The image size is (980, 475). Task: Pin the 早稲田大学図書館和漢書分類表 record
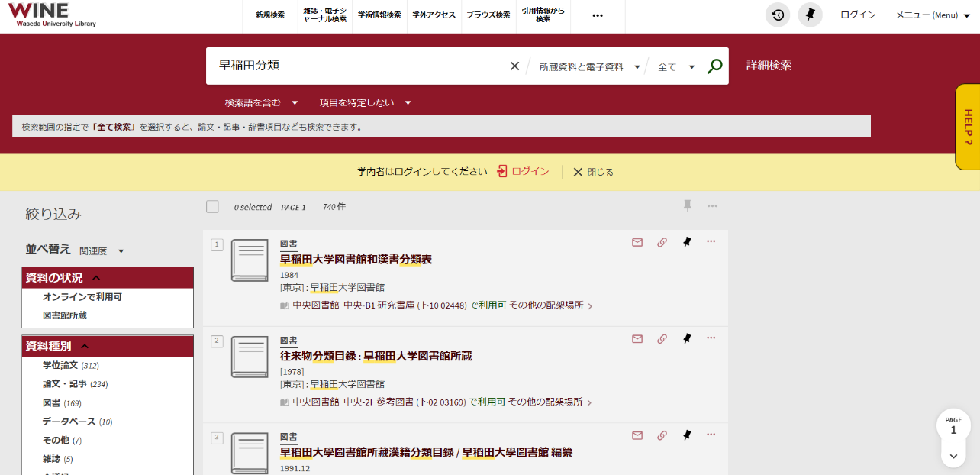[x=687, y=242]
